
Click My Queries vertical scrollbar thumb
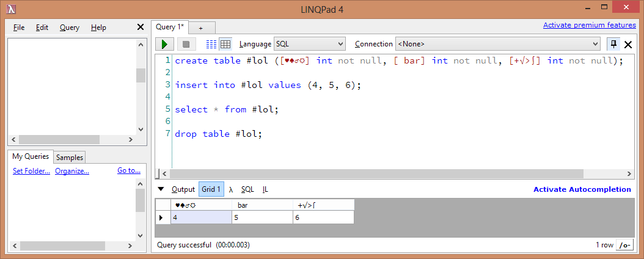click(141, 200)
